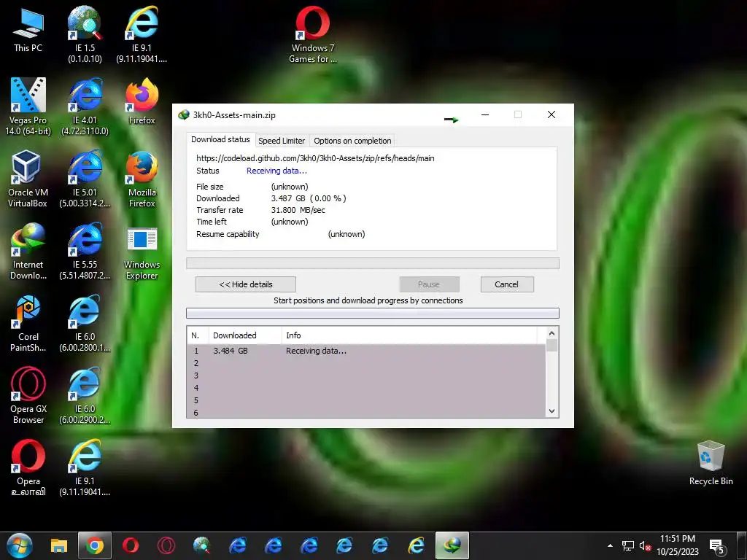Open the Internet Download Manager desktop shortcut

click(x=28, y=252)
